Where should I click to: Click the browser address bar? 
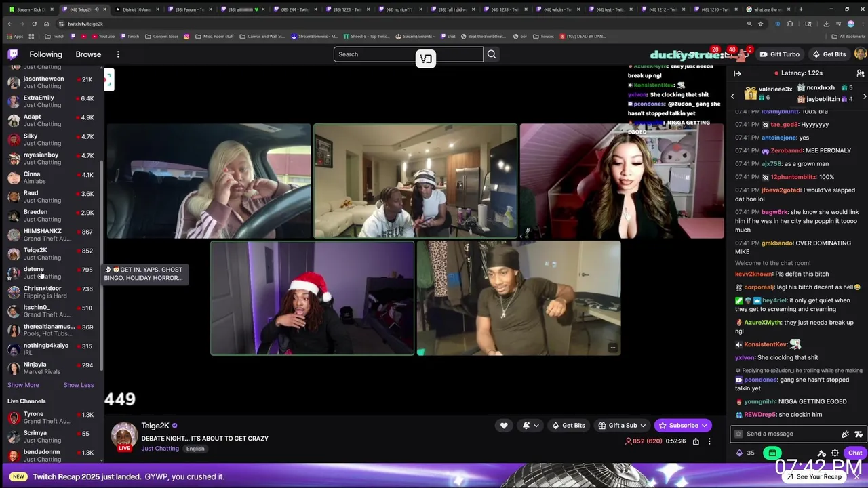click(x=400, y=24)
